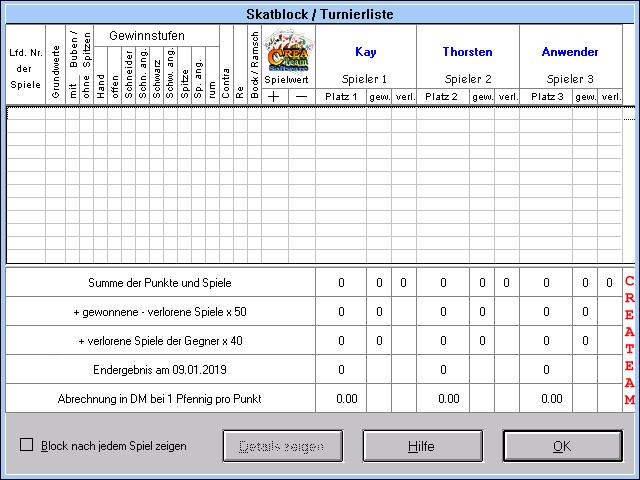
Task: Click the first empty row of game list
Action: click(314, 114)
